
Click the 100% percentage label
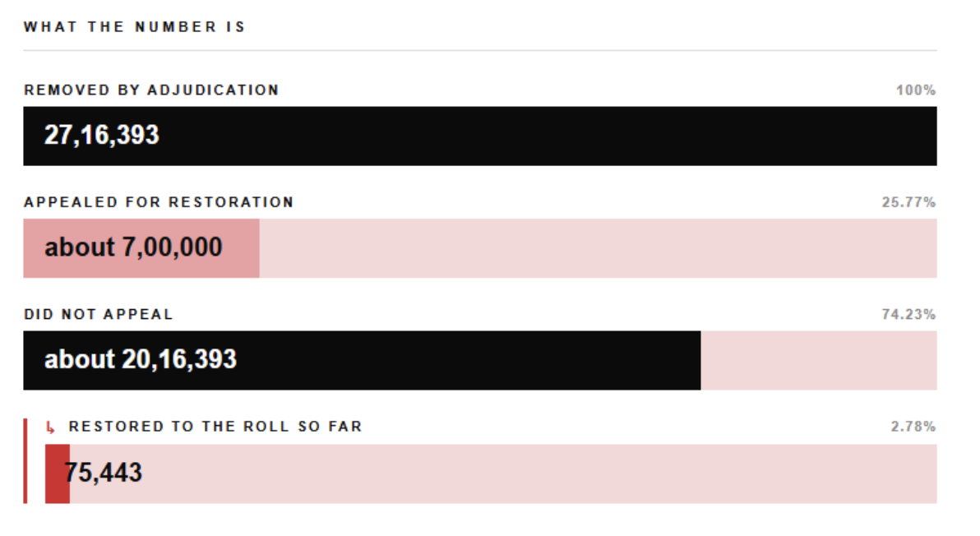(916, 90)
